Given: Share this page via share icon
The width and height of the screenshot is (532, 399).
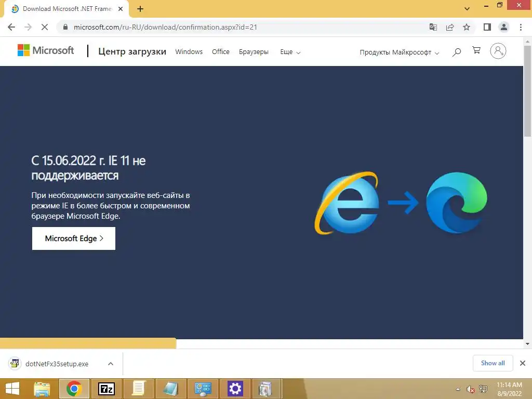Looking at the screenshot, I should pos(450,27).
